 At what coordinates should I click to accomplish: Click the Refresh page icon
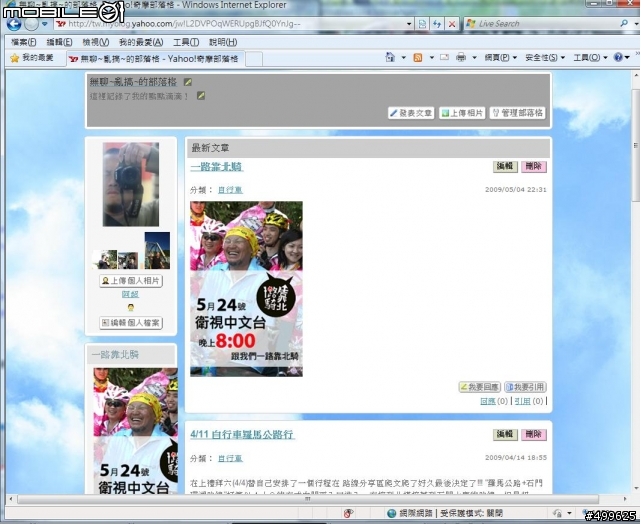pos(437,24)
